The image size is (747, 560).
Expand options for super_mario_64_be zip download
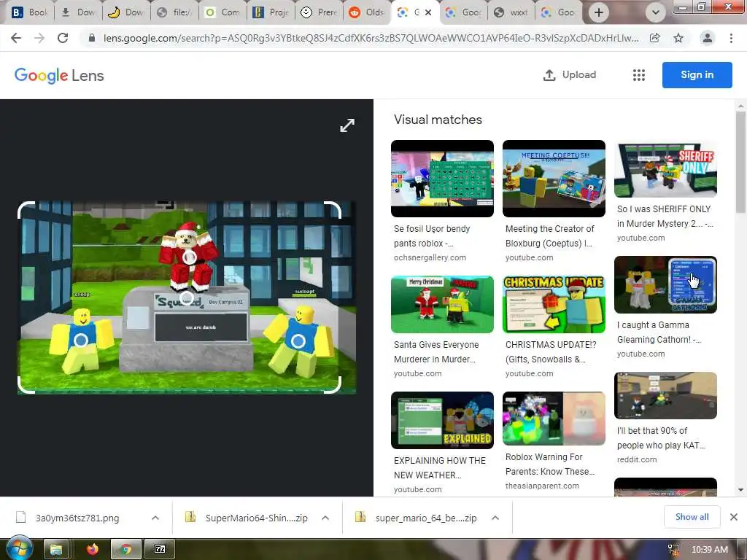495,518
